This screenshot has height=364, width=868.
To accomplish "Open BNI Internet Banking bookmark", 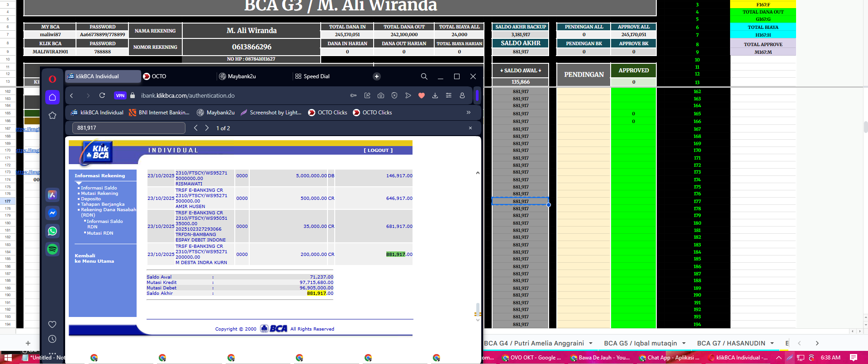I will 159,113.
